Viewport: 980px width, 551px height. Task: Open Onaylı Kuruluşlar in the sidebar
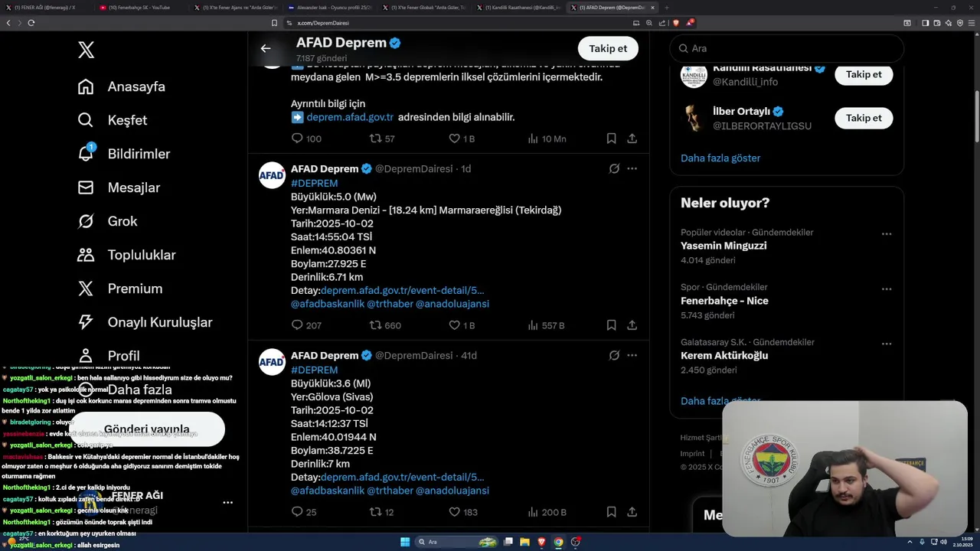click(145, 322)
